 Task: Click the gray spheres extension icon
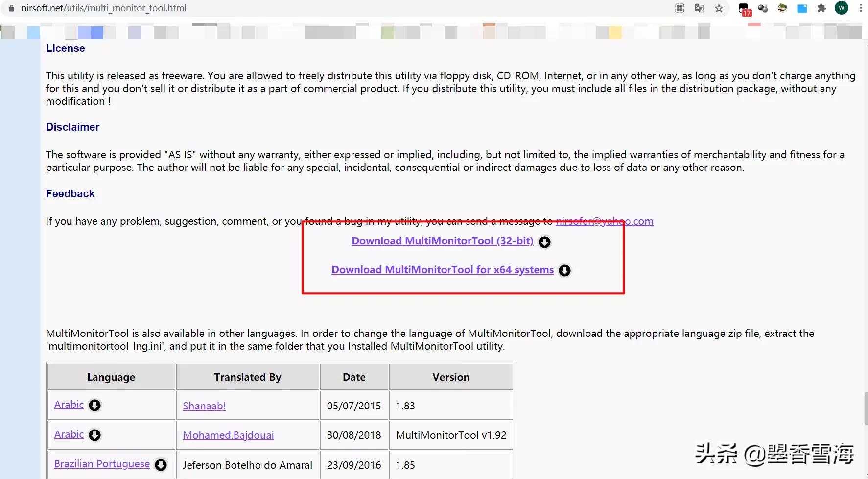763,8
